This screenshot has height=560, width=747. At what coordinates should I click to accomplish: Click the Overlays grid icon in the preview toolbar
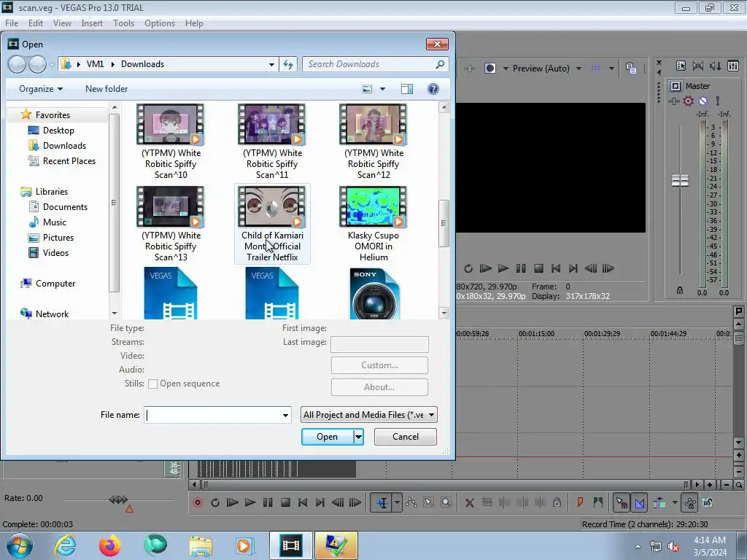tap(596, 69)
